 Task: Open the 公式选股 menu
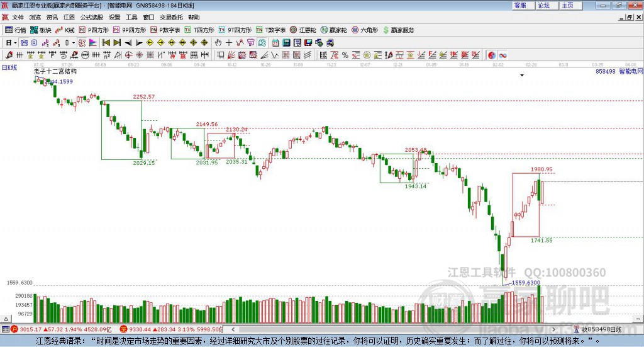[x=92, y=17]
